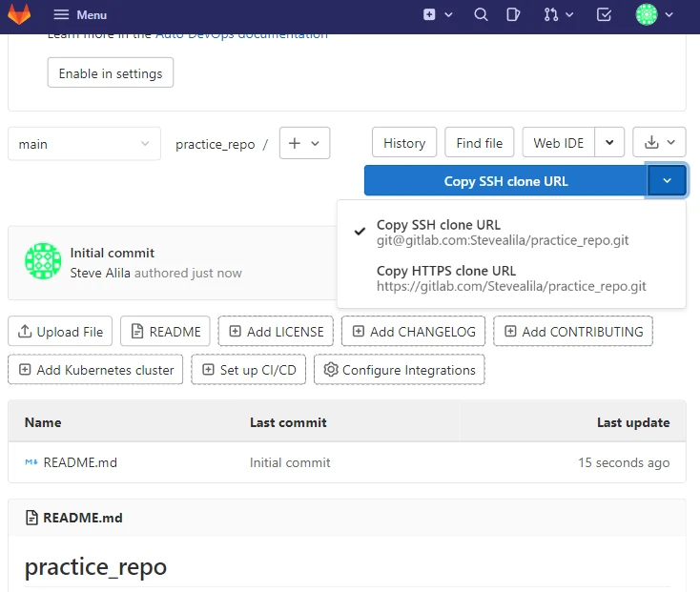Click Enable in settings button
This screenshot has width=700, height=592.
(111, 73)
